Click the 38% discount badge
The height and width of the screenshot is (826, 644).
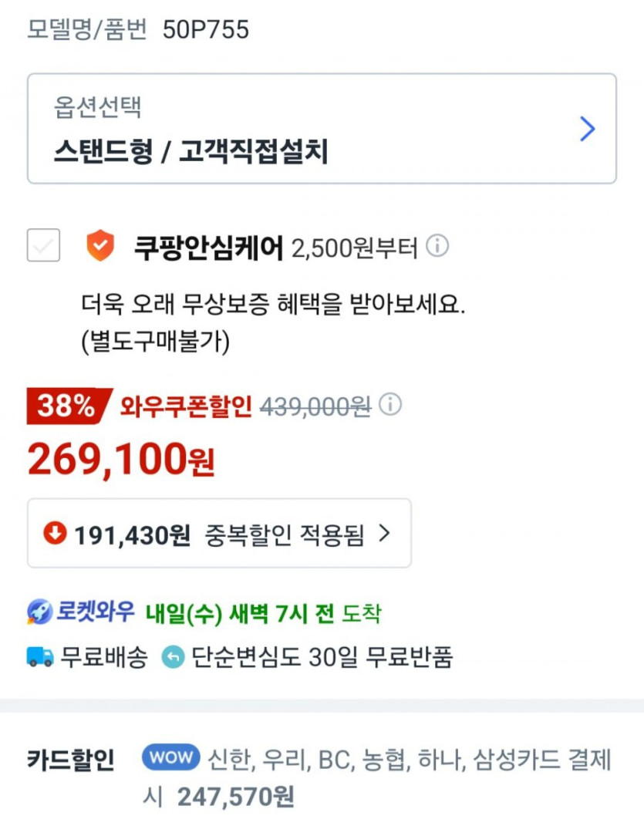coord(67,406)
